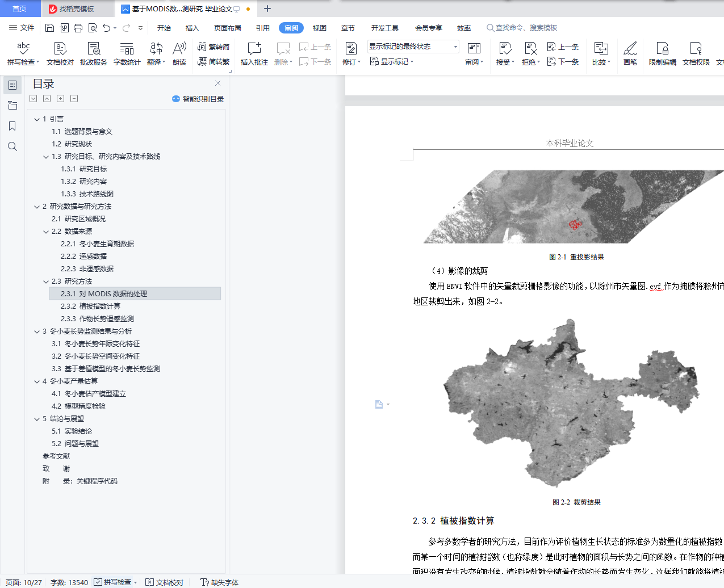This screenshot has width=724, height=588.
Task: Collapse '1.3 研究目标、研究内容及技术路线' node
Action: [x=46, y=157]
